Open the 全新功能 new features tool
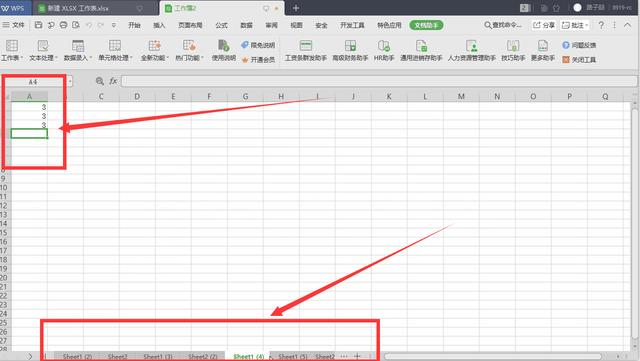This screenshot has width=640, height=361. point(154,51)
